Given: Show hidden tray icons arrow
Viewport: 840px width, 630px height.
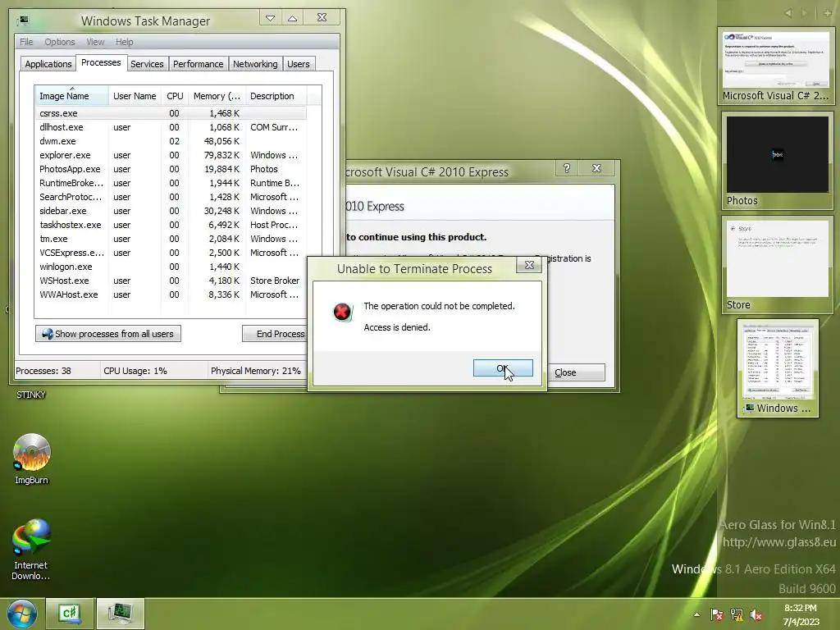Looking at the screenshot, I should point(696,614).
